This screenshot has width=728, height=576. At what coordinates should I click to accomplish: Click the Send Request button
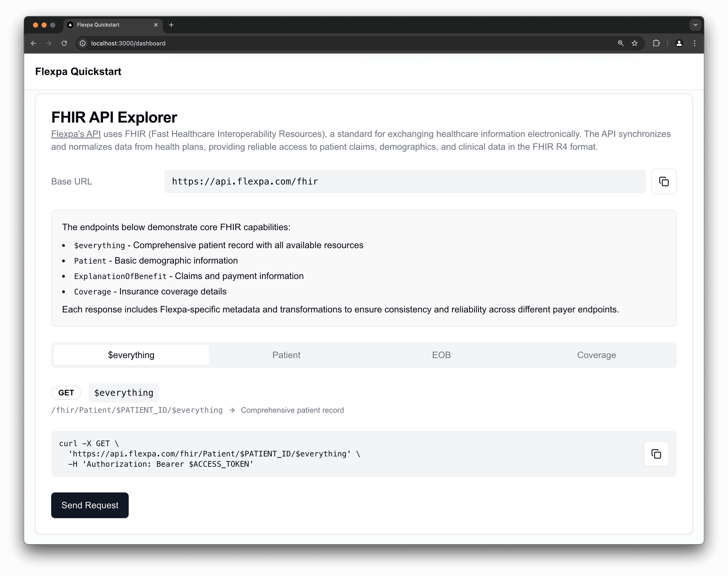pyautogui.click(x=90, y=505)
